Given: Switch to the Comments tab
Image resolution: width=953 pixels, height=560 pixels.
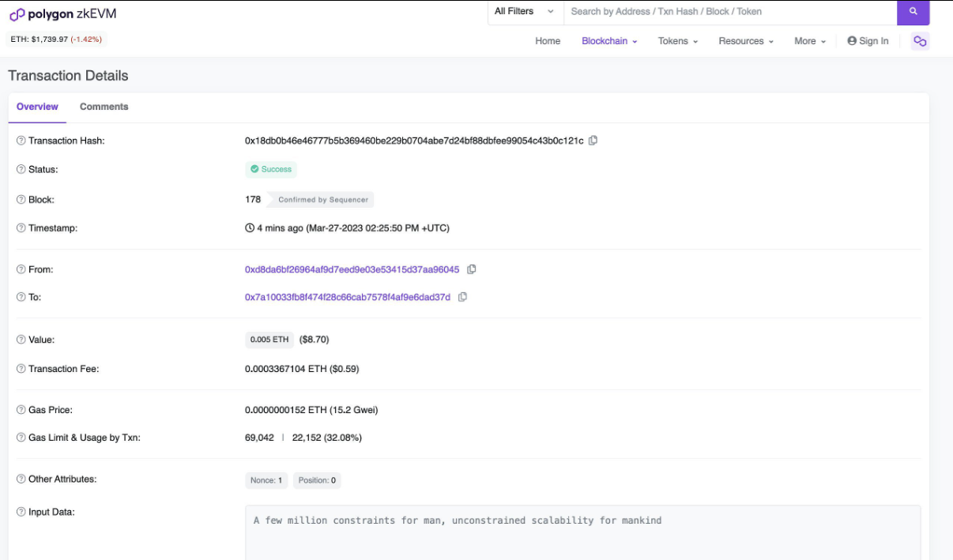Looking at the screenshot, I should 104,107.
